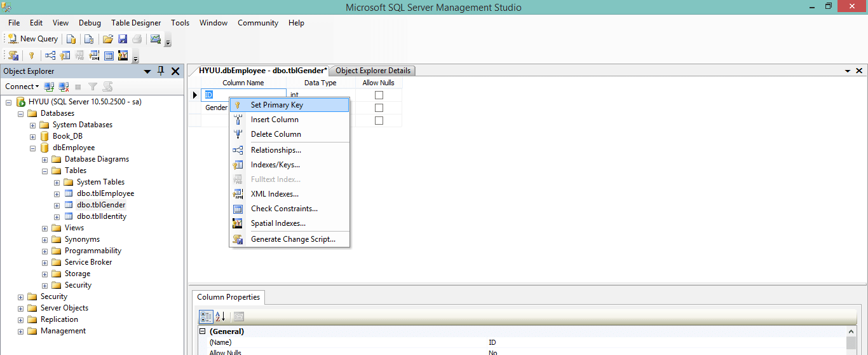
Task: Click the Analysis Services query icon in toolbar
Action: (88, 39)
